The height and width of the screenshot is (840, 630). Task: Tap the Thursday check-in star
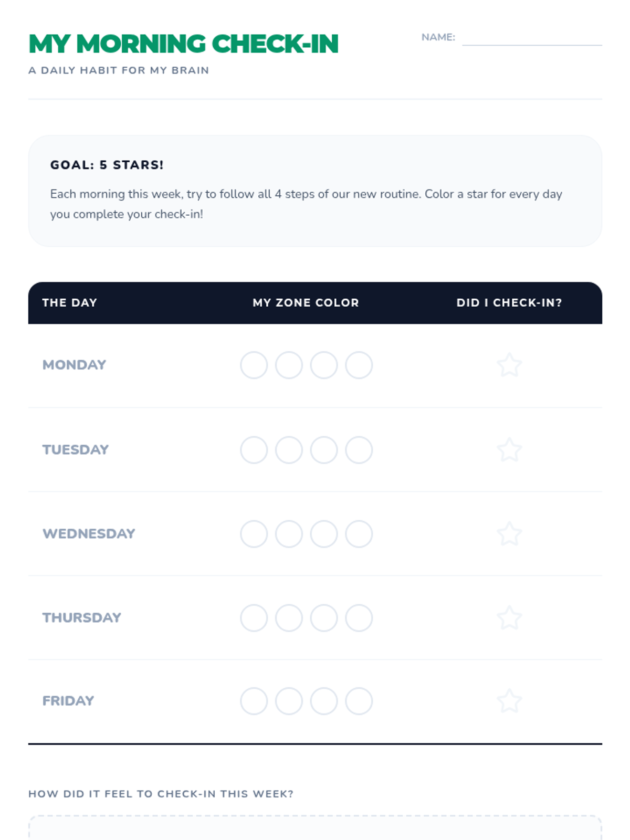pyautogui.click(x=509, y=618)
